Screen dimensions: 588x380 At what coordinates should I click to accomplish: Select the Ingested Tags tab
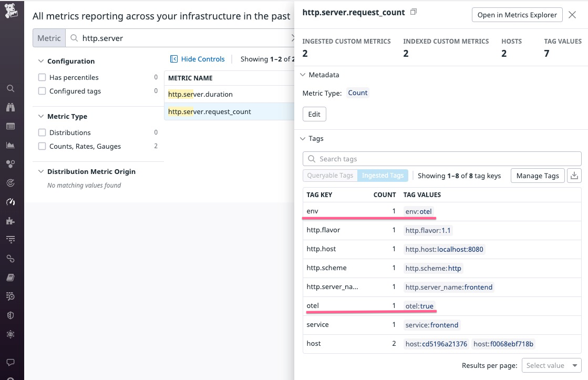(383, 176)
